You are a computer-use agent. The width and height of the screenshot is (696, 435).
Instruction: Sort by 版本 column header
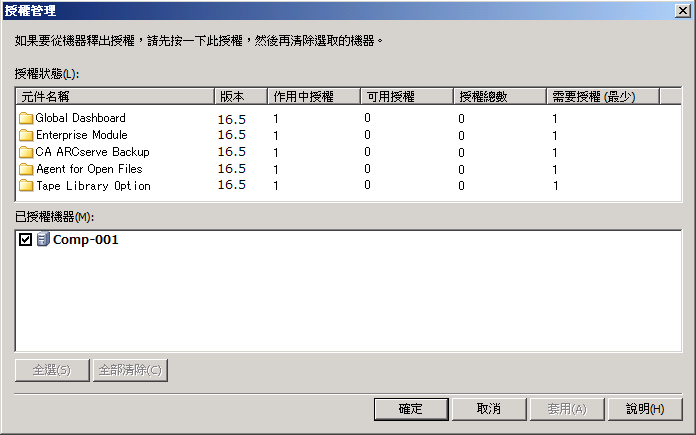click(x=241, y=96)
